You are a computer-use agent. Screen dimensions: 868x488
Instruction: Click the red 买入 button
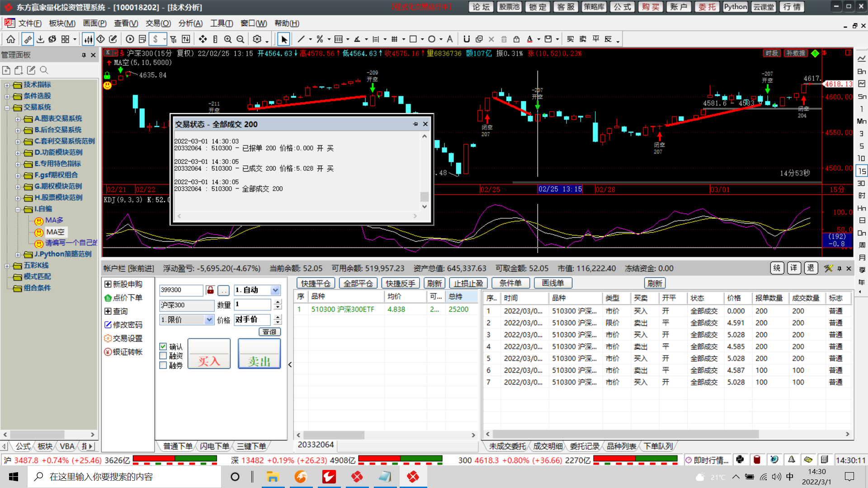[209, 354]
